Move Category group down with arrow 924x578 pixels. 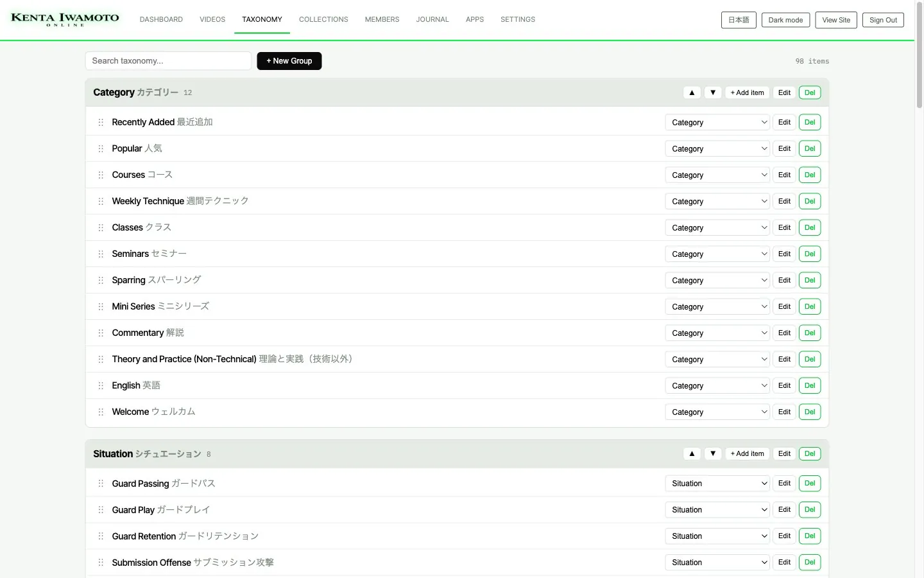(x=713, y=92)
